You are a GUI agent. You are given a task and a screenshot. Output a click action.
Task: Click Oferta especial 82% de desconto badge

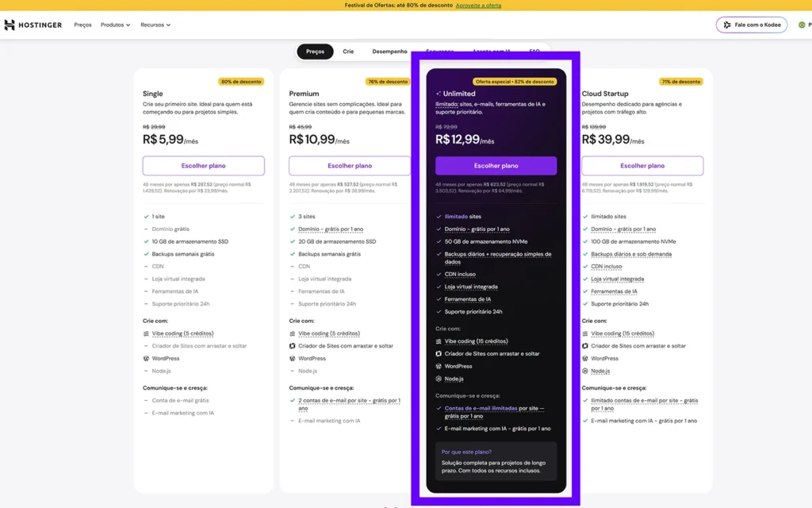point(515,82)
